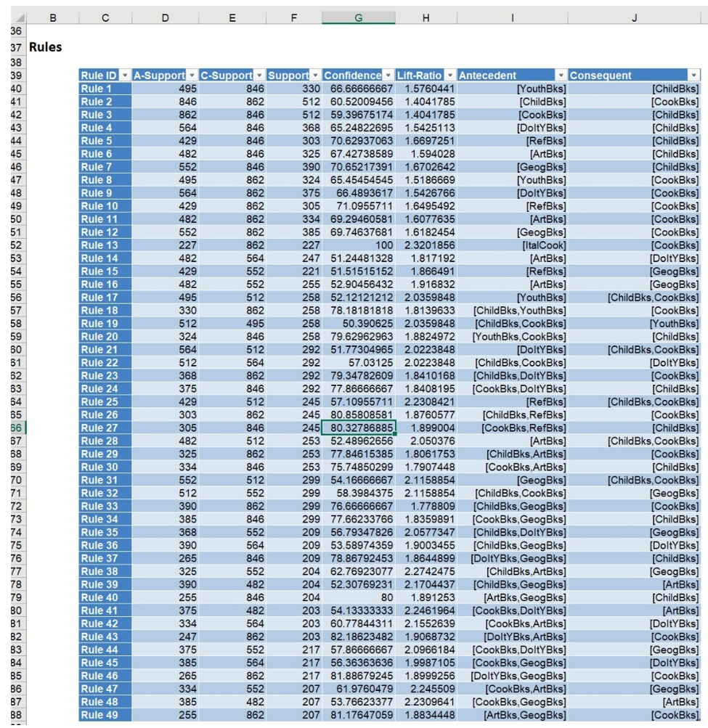This screenshot has height=728, width=708.
Task: Open the Lift-Ratio filter dropdown
Action: [x=450, y=75]
